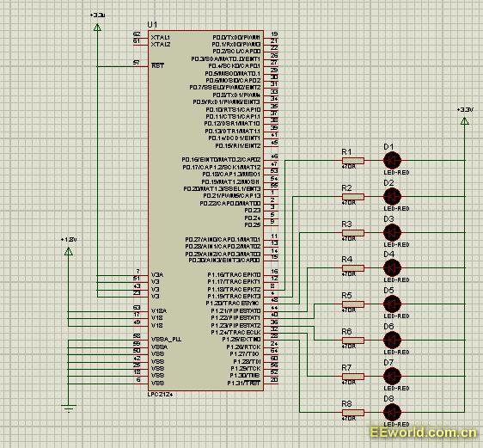The width and height of the screenshot is (483, 448).
Task: Select the D1 LED symbol
Action: [x=392, y=160]
